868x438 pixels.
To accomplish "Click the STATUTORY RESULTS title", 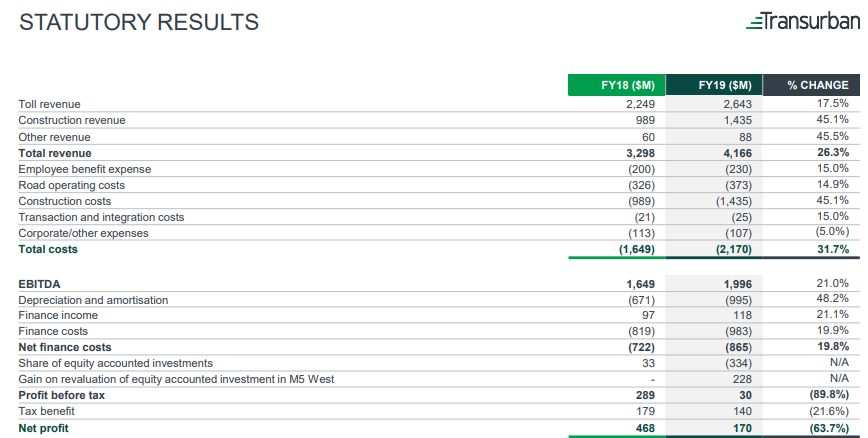I will [139, 22].
